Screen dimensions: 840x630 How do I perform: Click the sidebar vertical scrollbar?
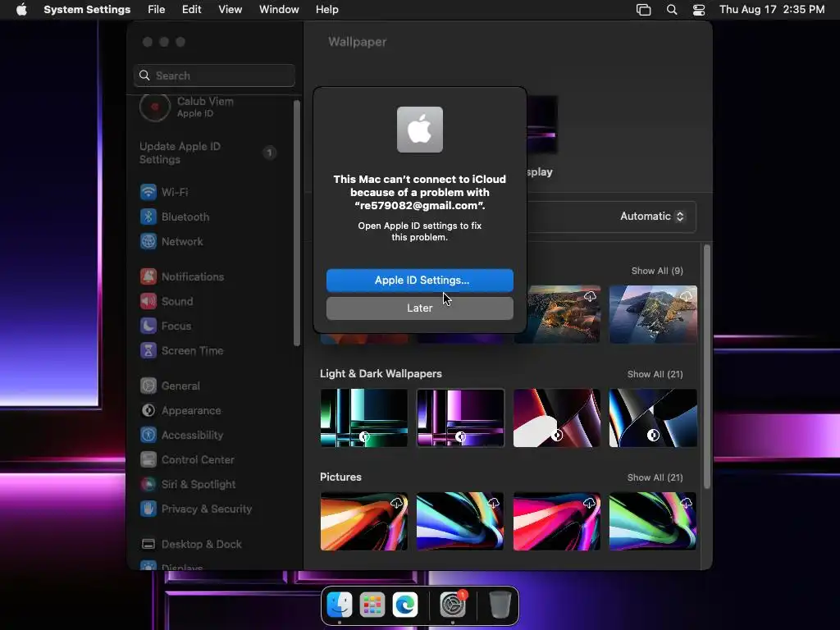pos(297,223)
